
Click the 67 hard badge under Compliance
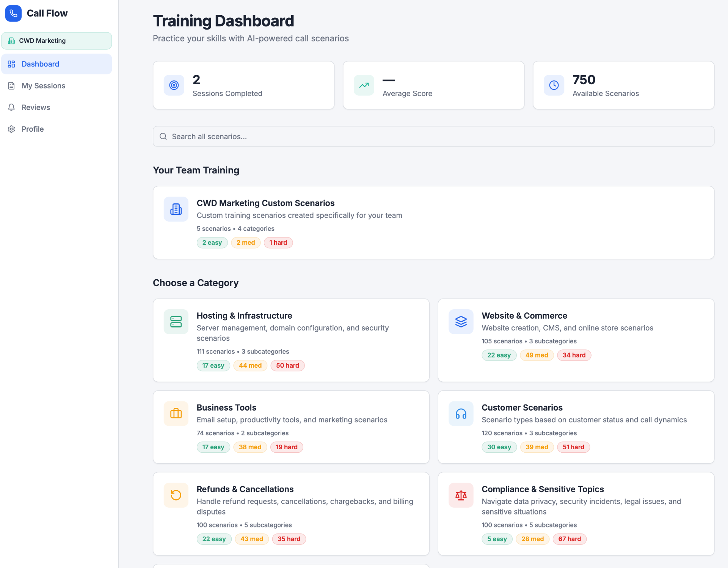pyautogui.click(x=570, y=539)
